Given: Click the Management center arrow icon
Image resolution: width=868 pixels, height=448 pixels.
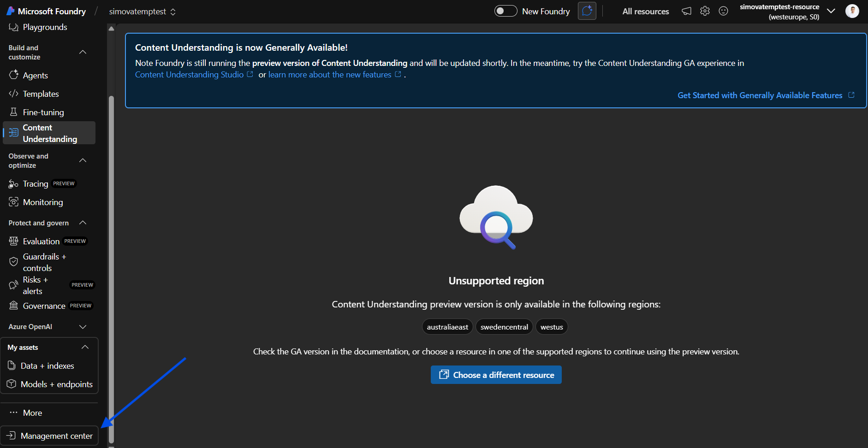Looking at the screenshot, I should tap(11, 436).
